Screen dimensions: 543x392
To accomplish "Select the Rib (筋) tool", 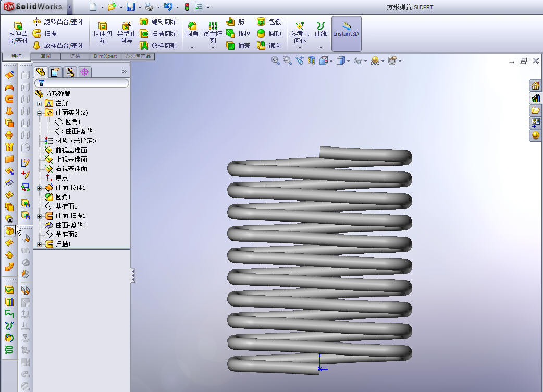I will [x=236, y=21].
